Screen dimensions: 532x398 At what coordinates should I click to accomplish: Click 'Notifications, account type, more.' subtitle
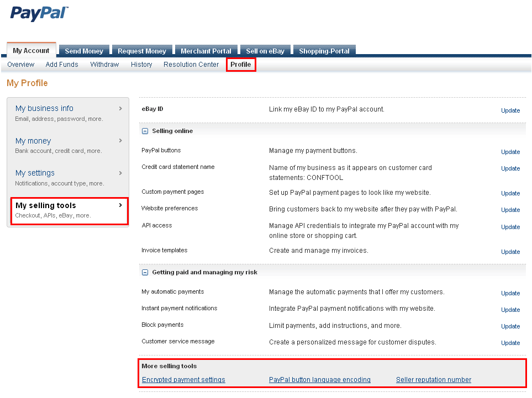(59, 183)
